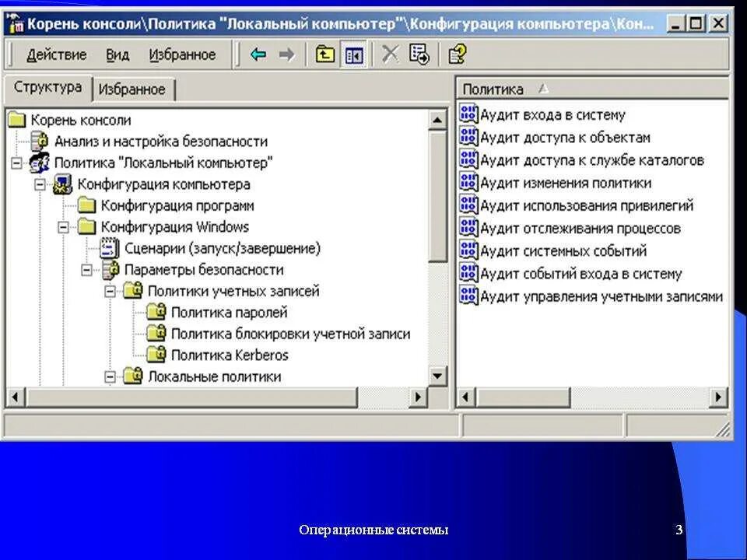The height and width of the screenshot is (560, 747).
Task: Click the Back arrow toolbar icon
Action: click(258, 54)
